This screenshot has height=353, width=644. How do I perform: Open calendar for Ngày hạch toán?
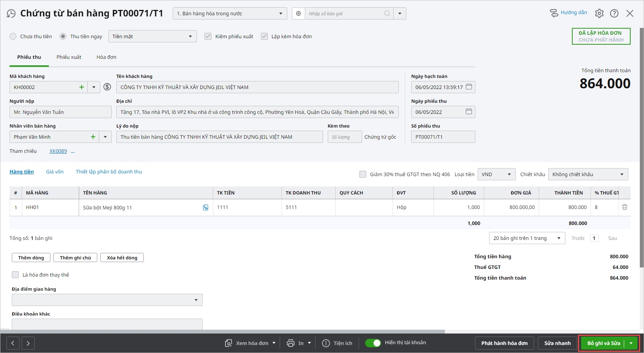point(469,87)
